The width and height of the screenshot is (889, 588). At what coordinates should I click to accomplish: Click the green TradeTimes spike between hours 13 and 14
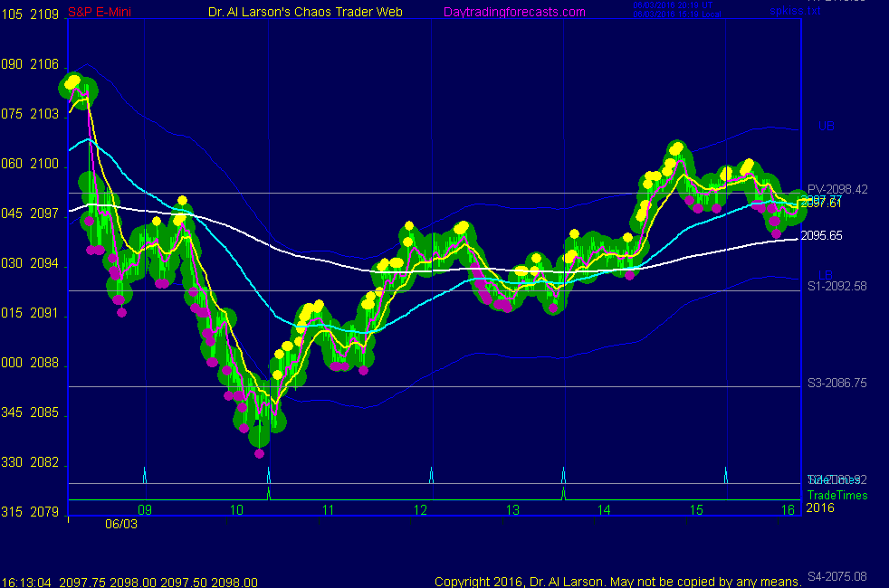pyautogui.click(x=563, y=493)
